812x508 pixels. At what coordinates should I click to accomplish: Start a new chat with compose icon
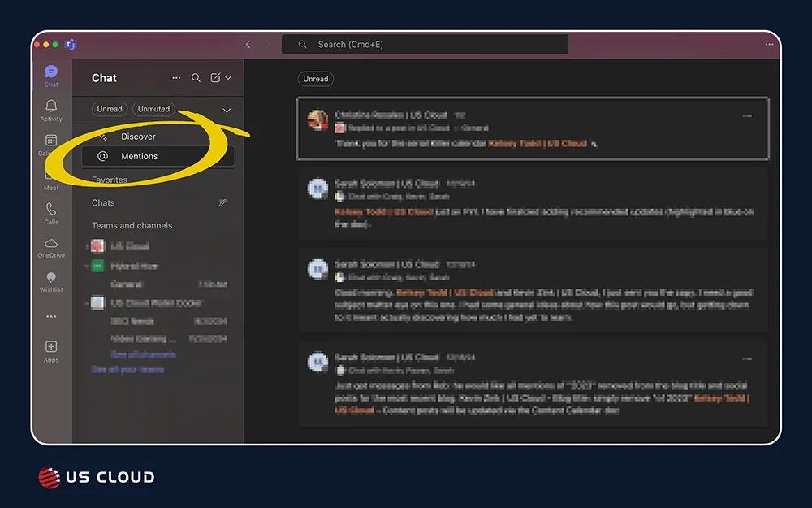click(x=215, y=78)
